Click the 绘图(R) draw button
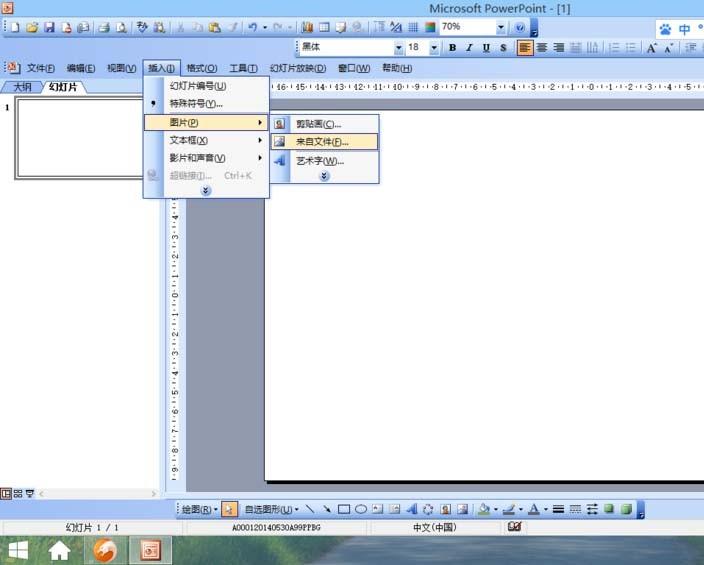 pos(198,509)
